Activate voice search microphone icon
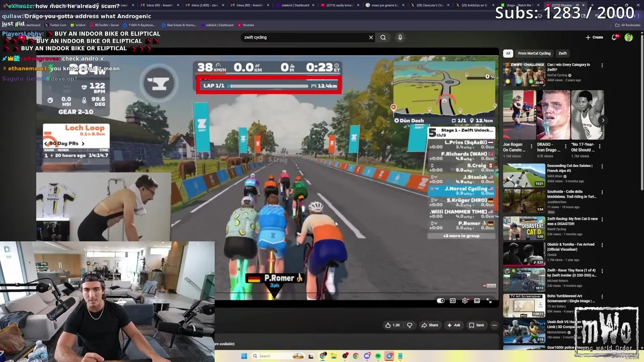644x362 pixels. 400,37
